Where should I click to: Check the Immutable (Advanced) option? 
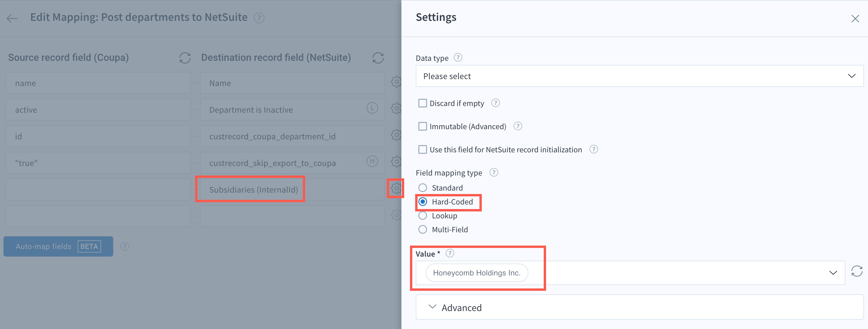pos(422,126)
